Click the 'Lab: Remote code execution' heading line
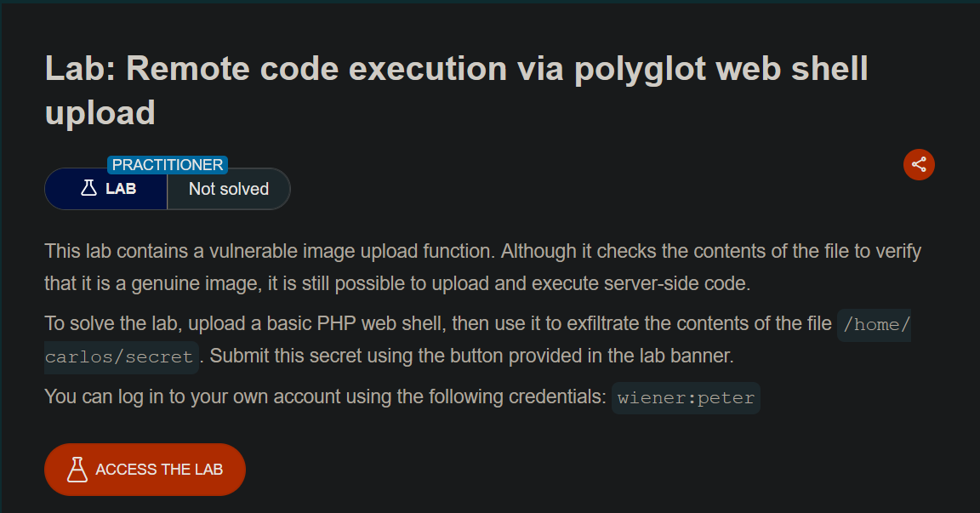This screenshot has width=980, height=513. pyautogui.click(x=457, y=69)
